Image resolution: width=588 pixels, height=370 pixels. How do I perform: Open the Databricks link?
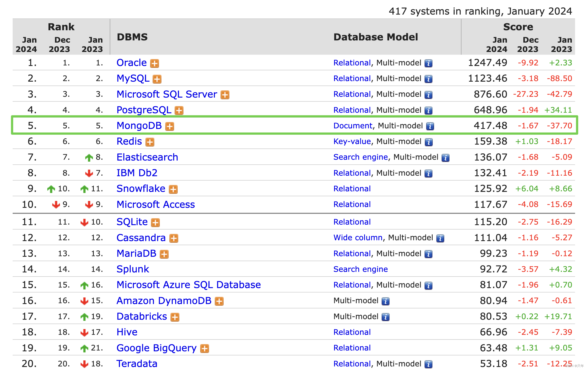(142, 316)
